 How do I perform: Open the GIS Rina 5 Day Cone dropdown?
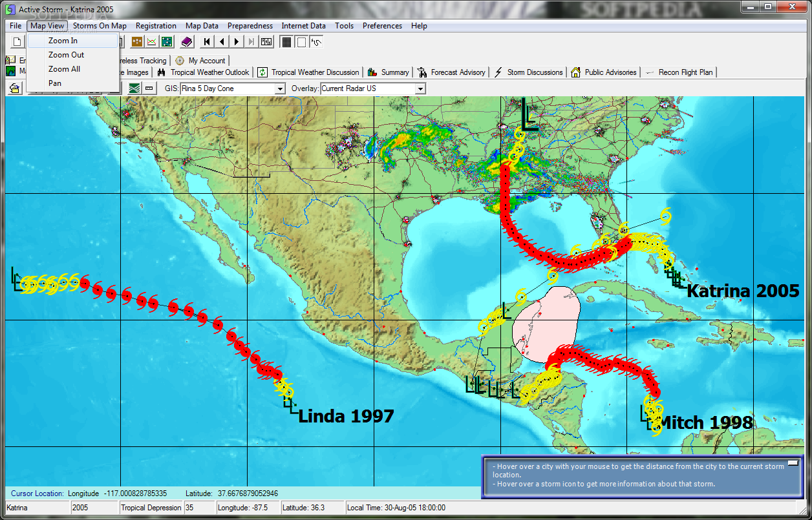280,88
